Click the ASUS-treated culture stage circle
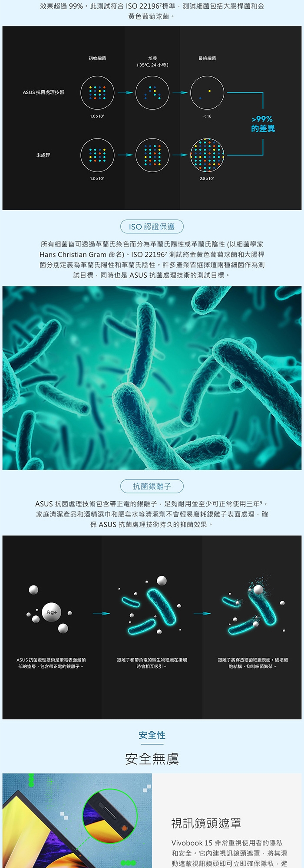This screenshot has height=868, width=304. click(x=152, y=92)
